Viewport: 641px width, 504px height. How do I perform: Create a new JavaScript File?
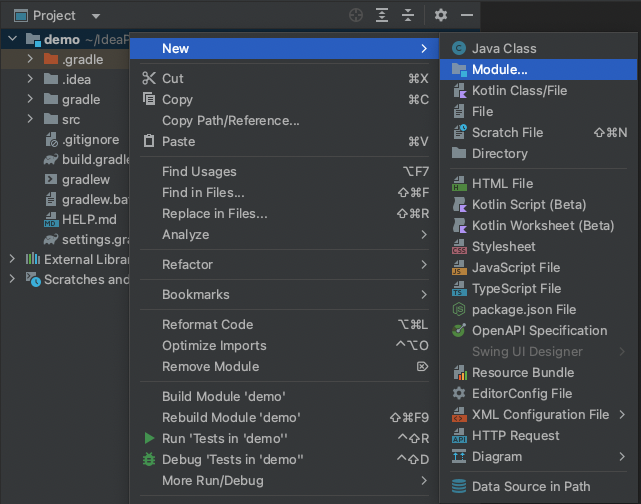(x=538, y=268)
